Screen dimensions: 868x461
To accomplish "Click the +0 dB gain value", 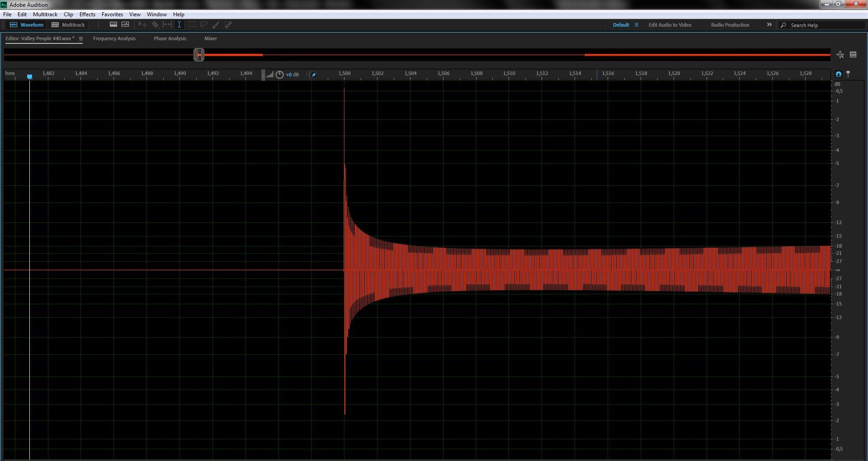I will tap(292, 75).
